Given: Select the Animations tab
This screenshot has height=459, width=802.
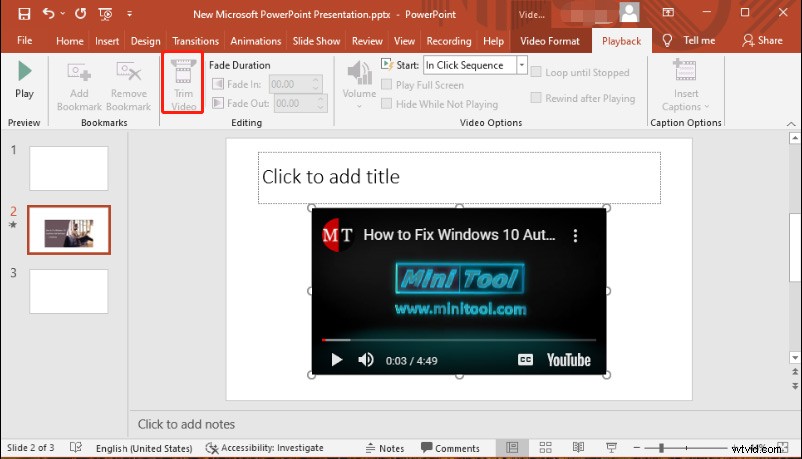Looking at the screenshot, I should pyautogui.click(x=256, y=41).
